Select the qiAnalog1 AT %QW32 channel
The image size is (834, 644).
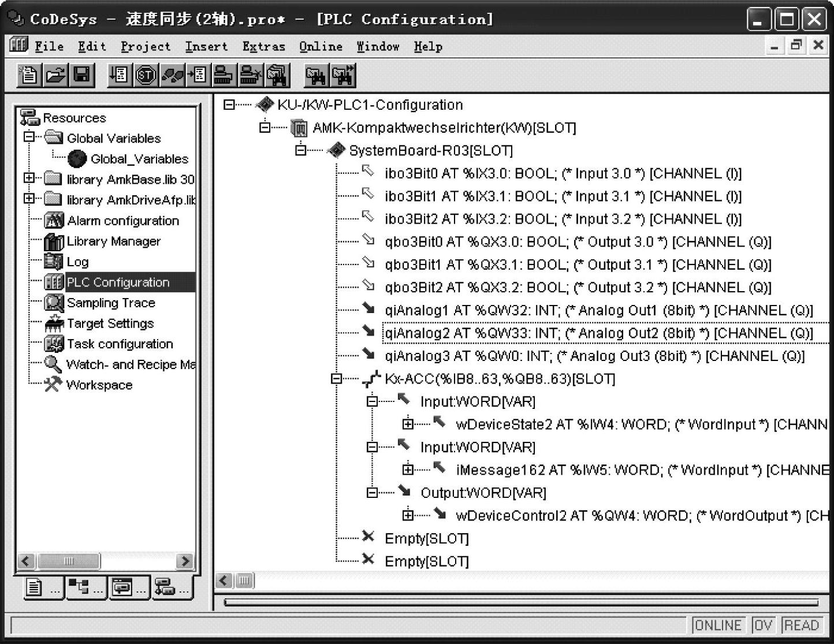[x=599, y=310]
